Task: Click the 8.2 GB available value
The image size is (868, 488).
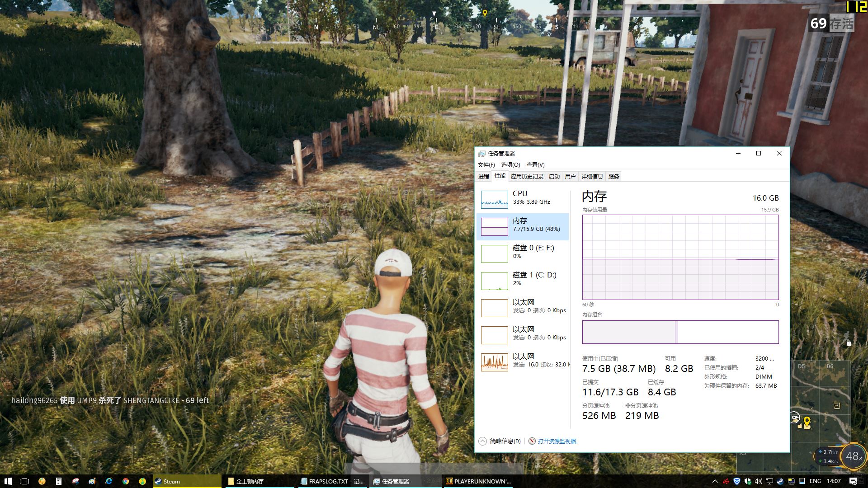Action: click(x=679, y=369)
